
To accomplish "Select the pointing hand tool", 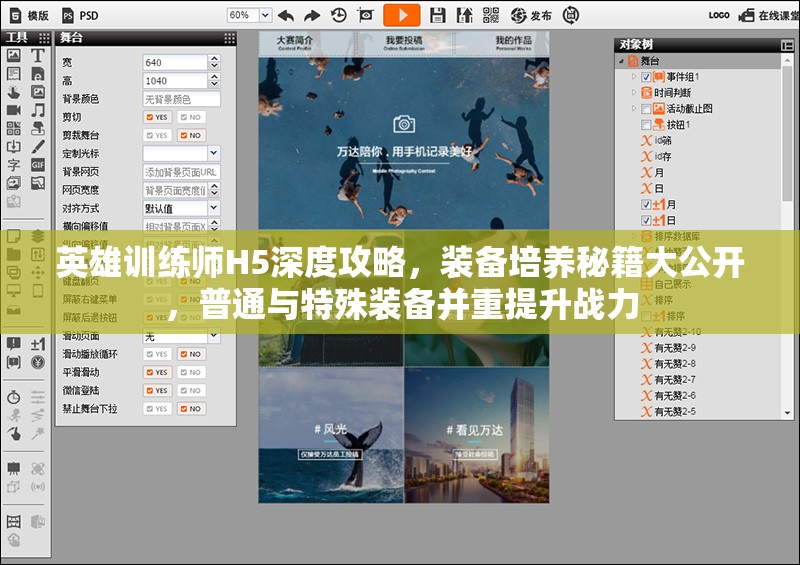I will [14, 92].
